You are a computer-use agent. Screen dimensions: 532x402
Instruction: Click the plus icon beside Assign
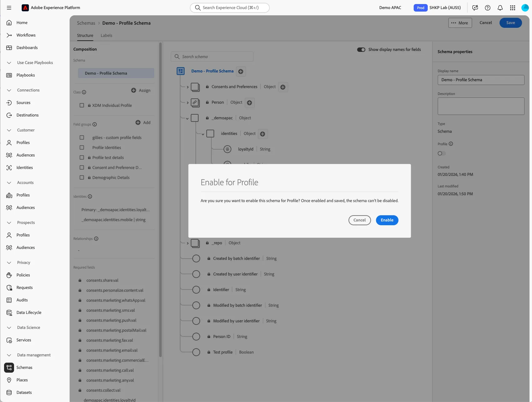coord(134,90)
